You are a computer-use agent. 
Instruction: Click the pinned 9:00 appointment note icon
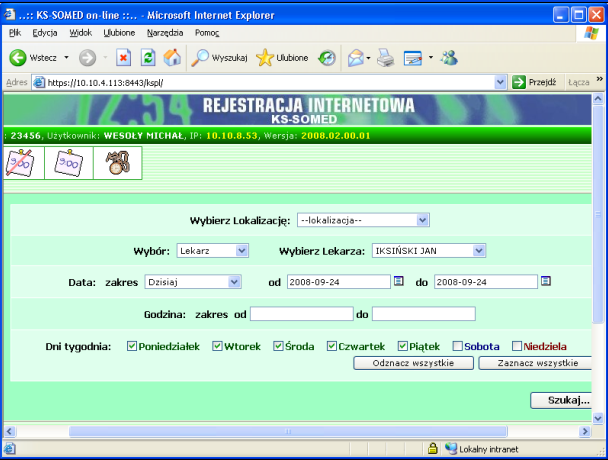coord(69,163)
